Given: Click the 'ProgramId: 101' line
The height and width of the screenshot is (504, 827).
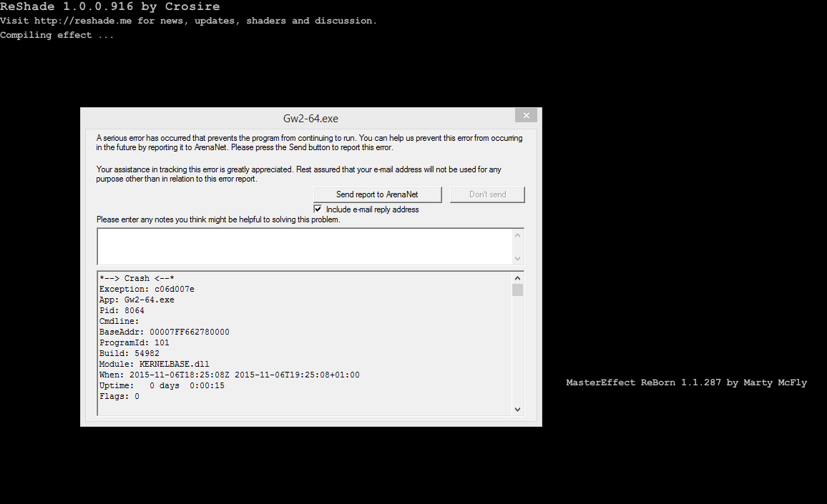Looking at the screenshot, I should click(x=134, y=342).
